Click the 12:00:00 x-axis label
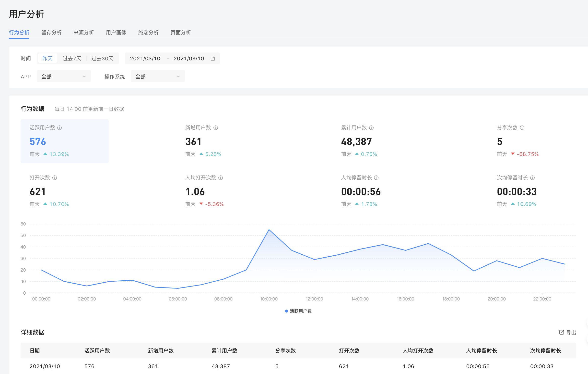The width and height of the screenshot is (588, 374). 314,299
